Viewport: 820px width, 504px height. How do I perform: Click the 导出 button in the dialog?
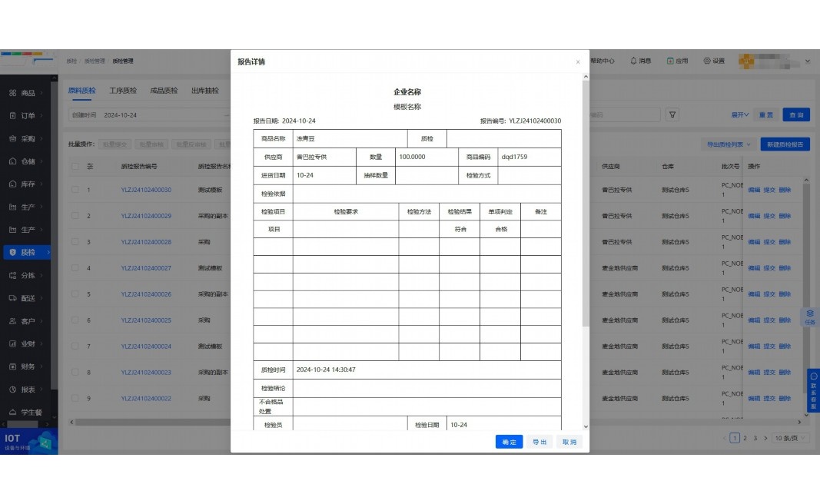point(539,442)
